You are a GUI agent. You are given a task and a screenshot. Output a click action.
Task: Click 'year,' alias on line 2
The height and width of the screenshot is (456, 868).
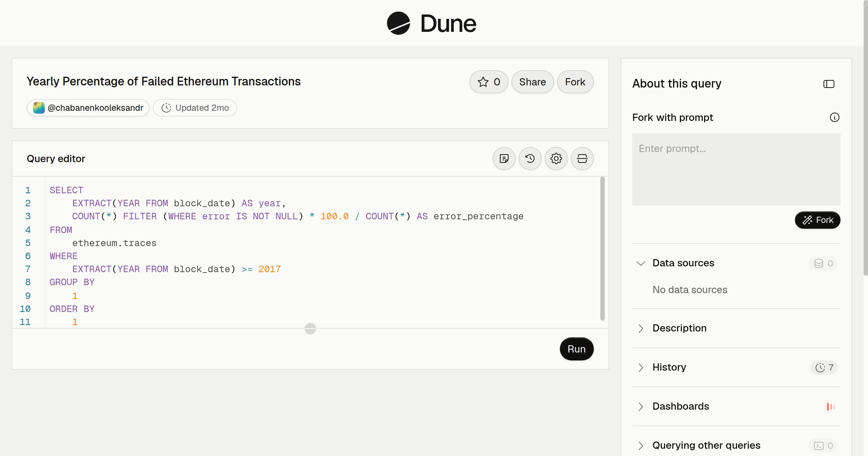pyautogui.click(x=272, y=203)
